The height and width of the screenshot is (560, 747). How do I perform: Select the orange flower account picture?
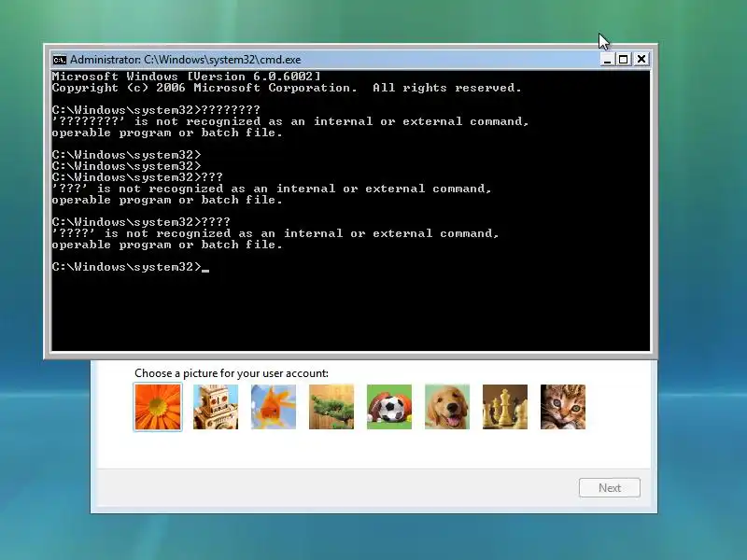(x=158, y=407)
